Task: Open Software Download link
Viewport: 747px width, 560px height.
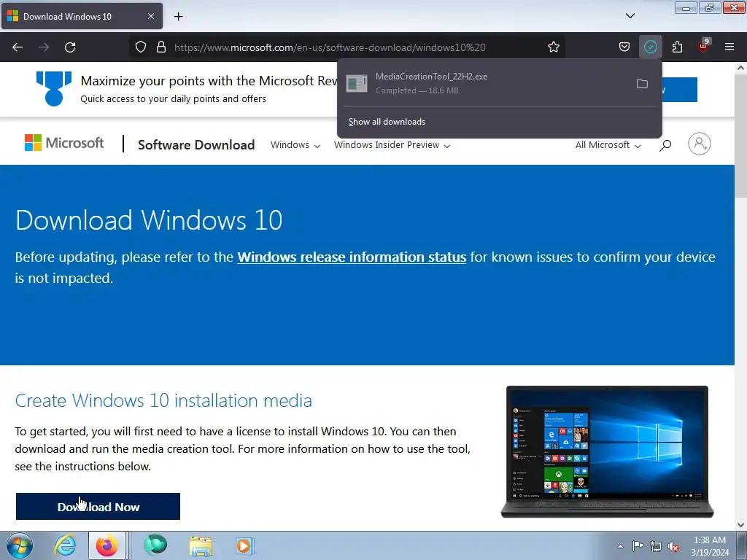Action: tap(196, 145)
